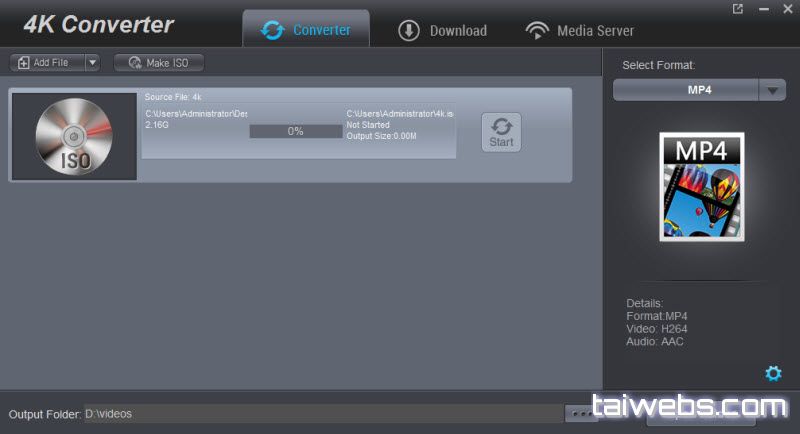Click the Start conversion button
Image resolution: width=800 pixels, height=434 pixels.
tap(501, 132)
